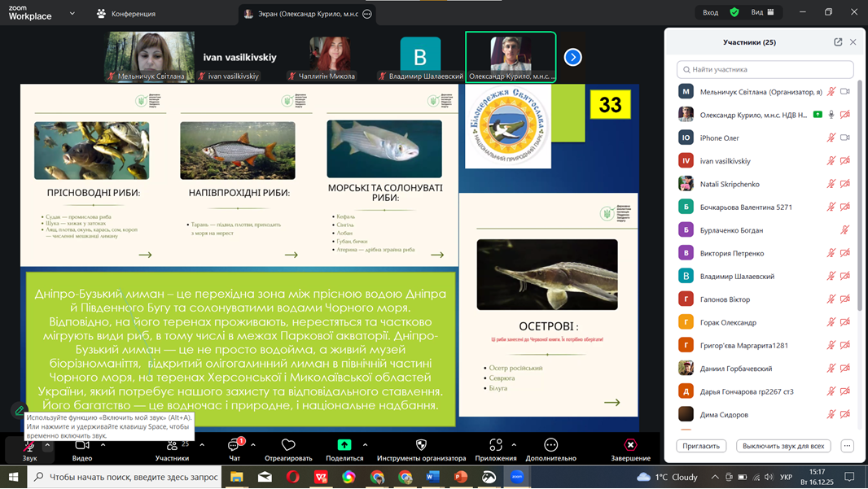Open Инструменты организатора shield icon

pyautogui.click(x=421, y=445)
